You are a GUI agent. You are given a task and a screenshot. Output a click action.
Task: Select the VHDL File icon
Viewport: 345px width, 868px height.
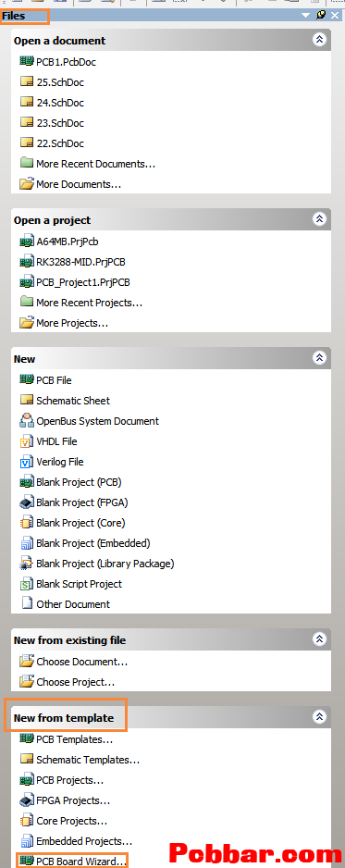point(27,441)
